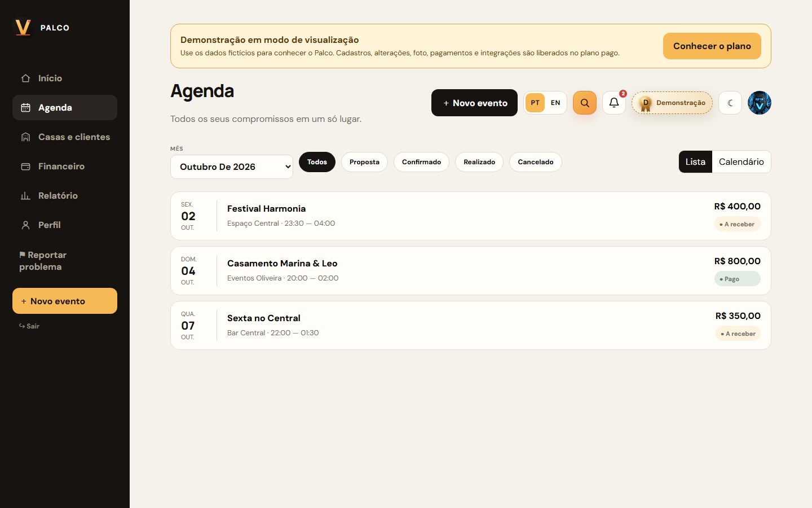Screen dimensions: 812x508
Task: Switch language to EN
Action: click(x=555, y=103)
